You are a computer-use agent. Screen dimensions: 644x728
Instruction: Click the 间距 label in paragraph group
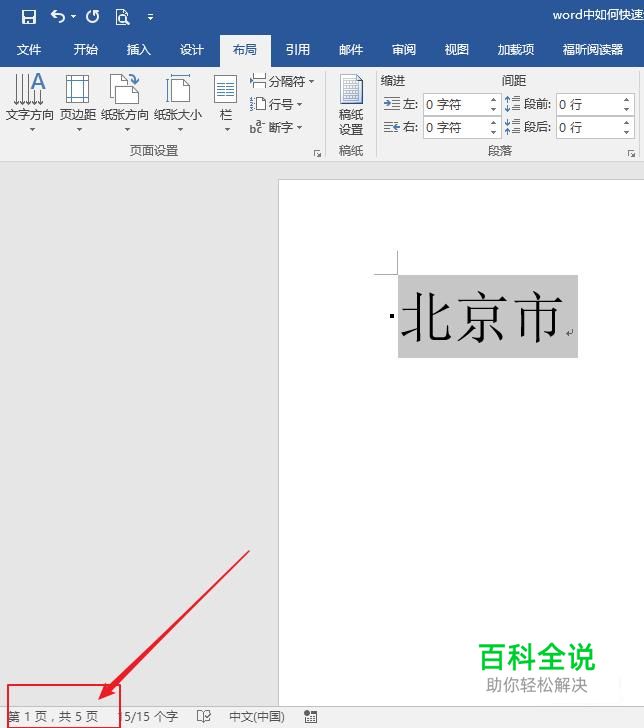click(x=514, y=81)
